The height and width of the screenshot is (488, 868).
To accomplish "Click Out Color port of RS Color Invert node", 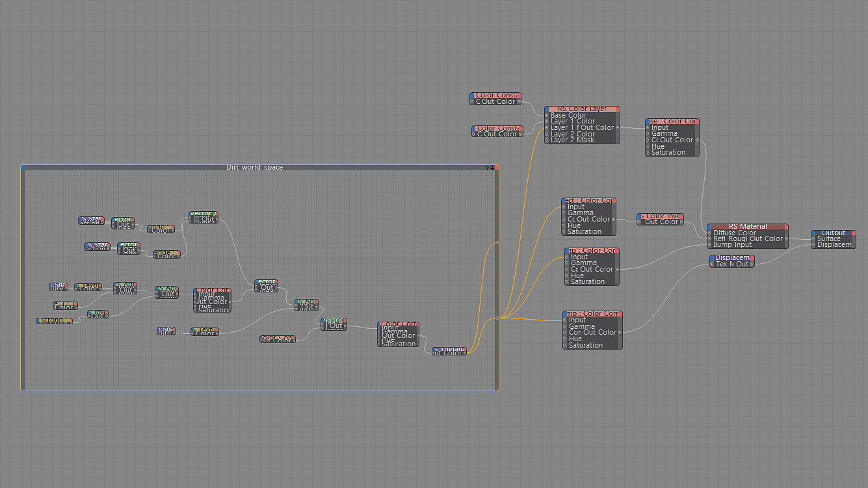I will 681,222.
